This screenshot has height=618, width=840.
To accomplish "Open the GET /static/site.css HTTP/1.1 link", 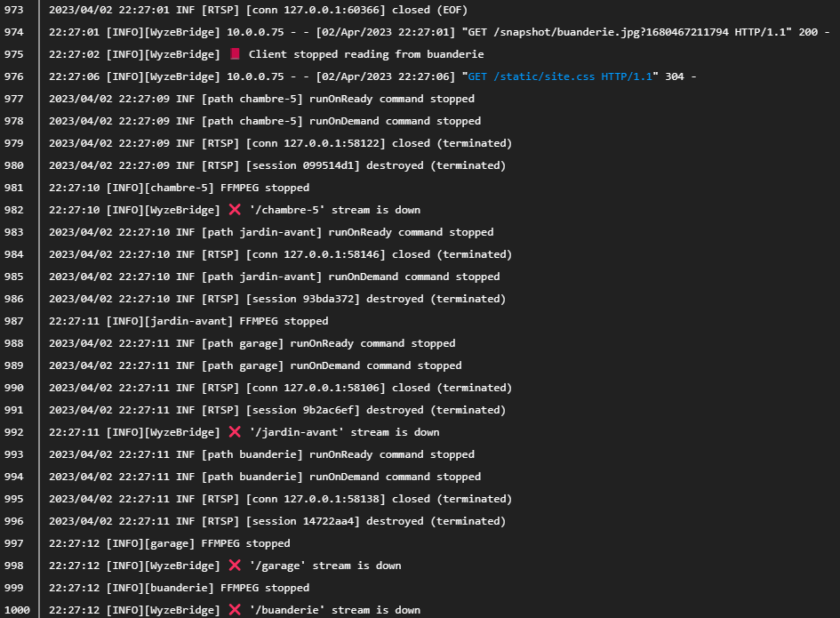I will pyautogui.click(x=560, y=76).
